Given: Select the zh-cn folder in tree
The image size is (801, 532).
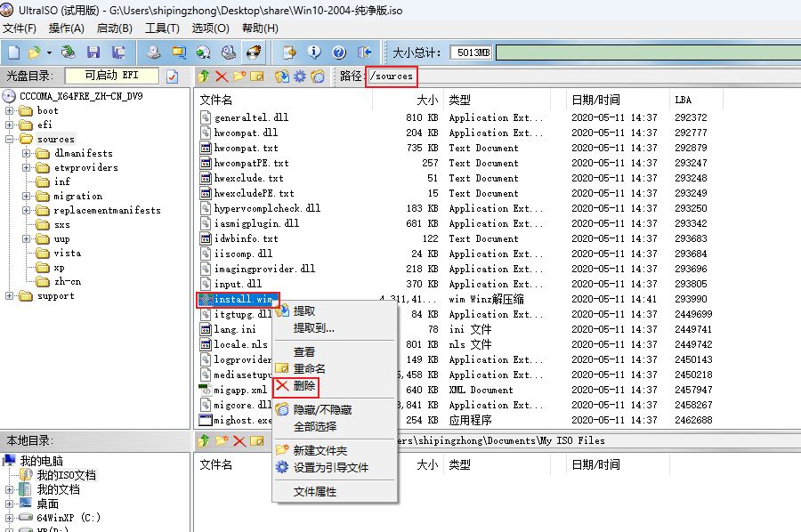Looking at the screenshot, I should tap(67, 282).
